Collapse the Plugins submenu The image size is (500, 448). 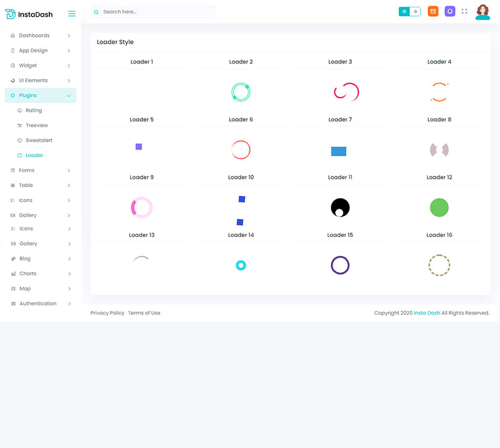pyautogui.click(x=69, y=96)
